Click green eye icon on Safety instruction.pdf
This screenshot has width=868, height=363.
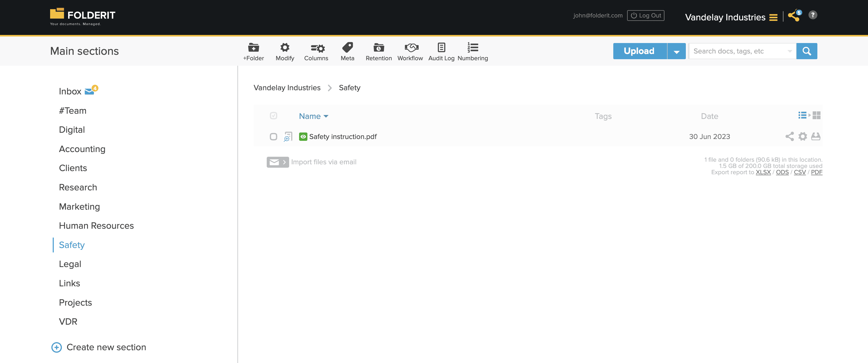(303, 136)
